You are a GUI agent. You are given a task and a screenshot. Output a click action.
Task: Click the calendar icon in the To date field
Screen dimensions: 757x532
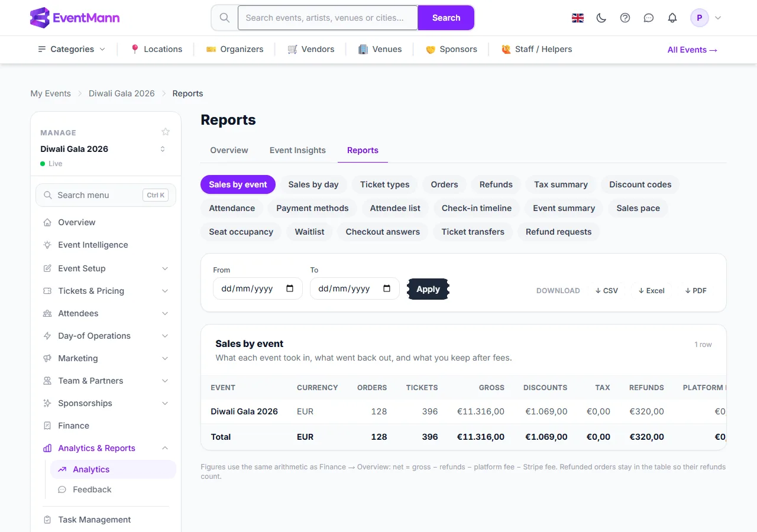point(387,288)
